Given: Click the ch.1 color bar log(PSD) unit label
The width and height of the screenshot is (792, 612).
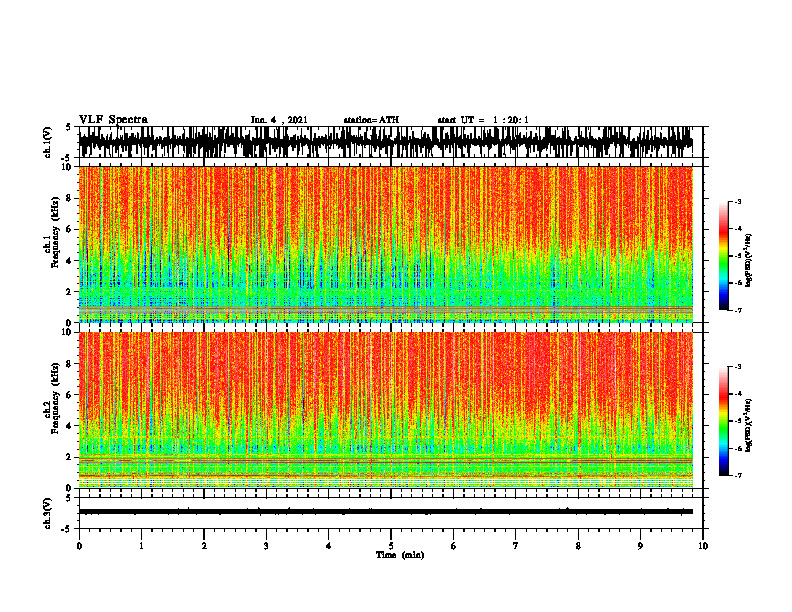Looking at the screenshot, I should (749, 260).
